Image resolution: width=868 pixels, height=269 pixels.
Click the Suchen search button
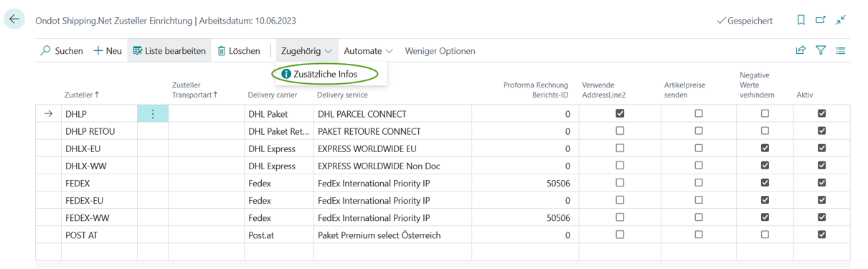(x=62, y=51)
